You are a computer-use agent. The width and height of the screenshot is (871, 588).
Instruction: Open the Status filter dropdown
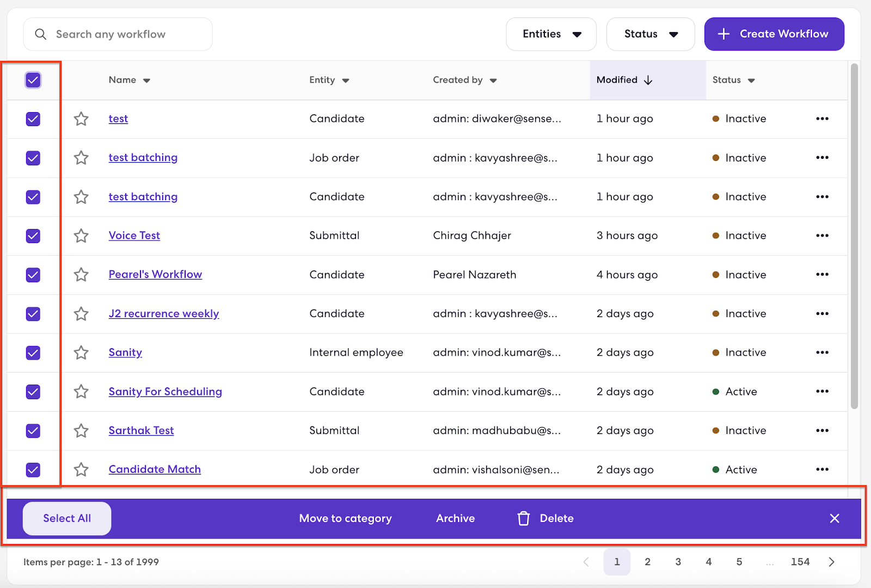650,34
